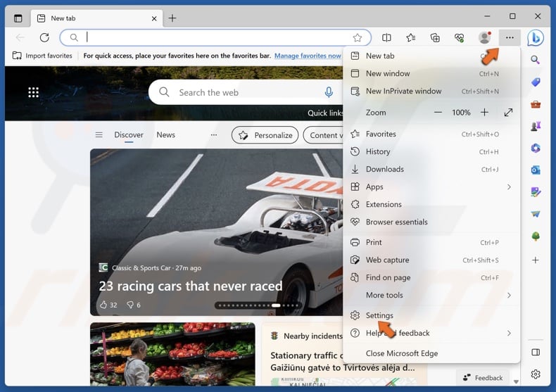The image size is (556, 392).
Task: Open Favorites from the menu
Action: click(431, 134)
